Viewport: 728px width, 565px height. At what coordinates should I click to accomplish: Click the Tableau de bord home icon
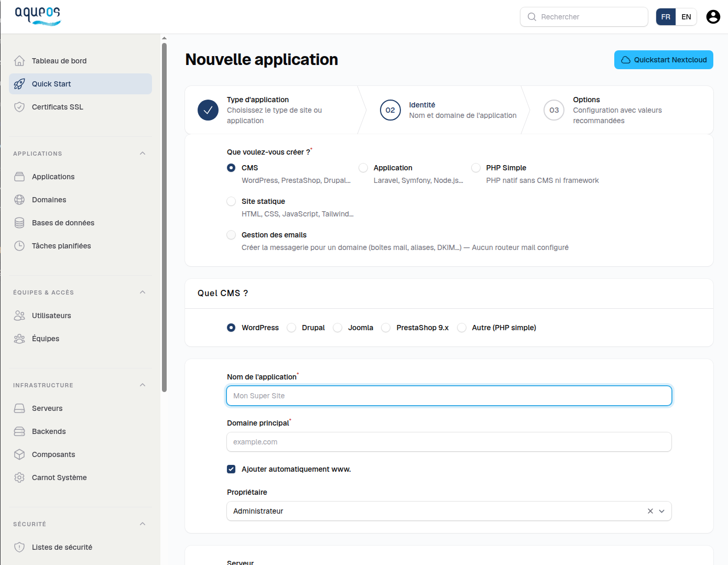(19, 61)
